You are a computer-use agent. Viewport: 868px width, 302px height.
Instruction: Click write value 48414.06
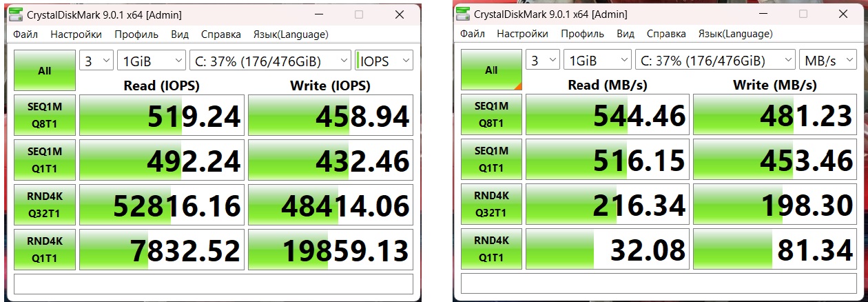pos(331,204)
